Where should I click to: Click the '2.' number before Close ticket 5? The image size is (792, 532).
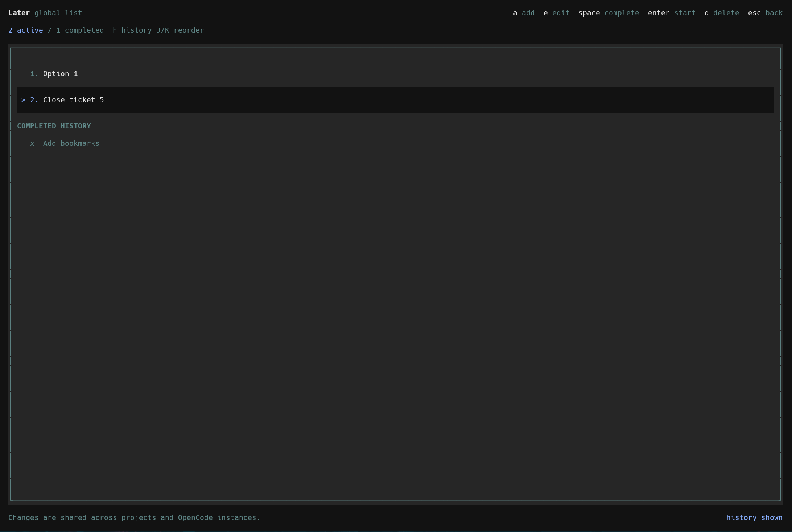tap(34, 100)
